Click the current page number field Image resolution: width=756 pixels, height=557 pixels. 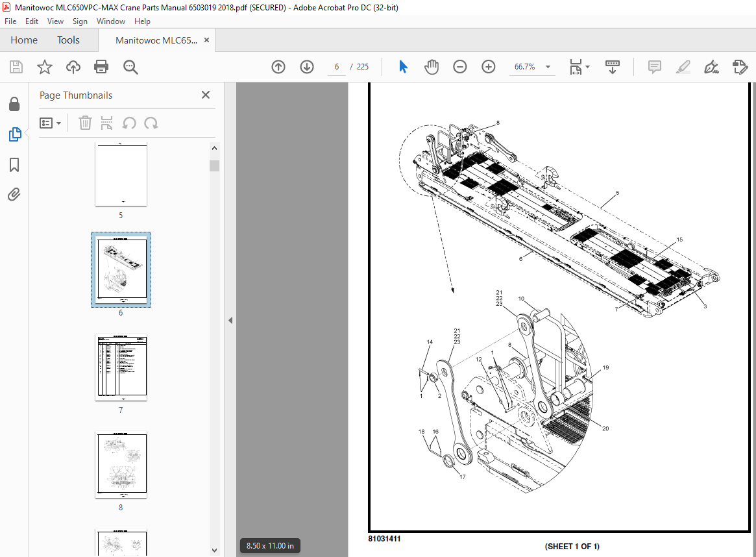337,67
